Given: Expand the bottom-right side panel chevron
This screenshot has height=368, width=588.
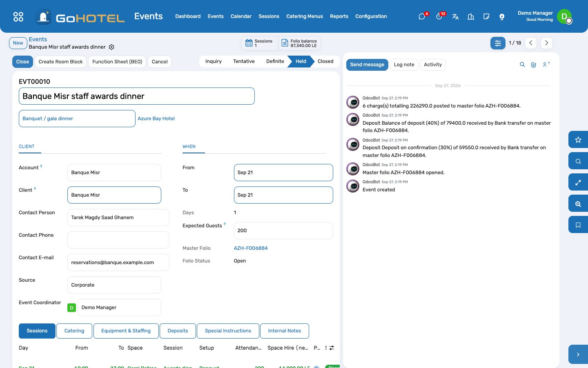Looking at the screenshot, I should 578,355.
